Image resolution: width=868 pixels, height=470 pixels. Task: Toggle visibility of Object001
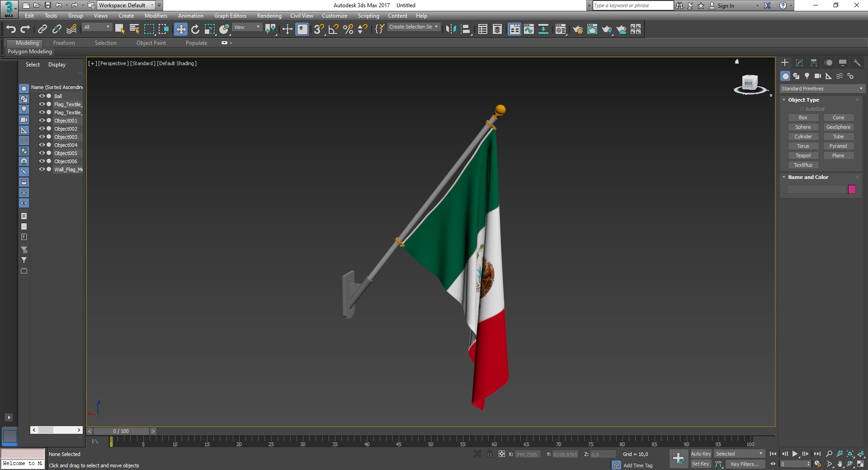click(42, 120)
